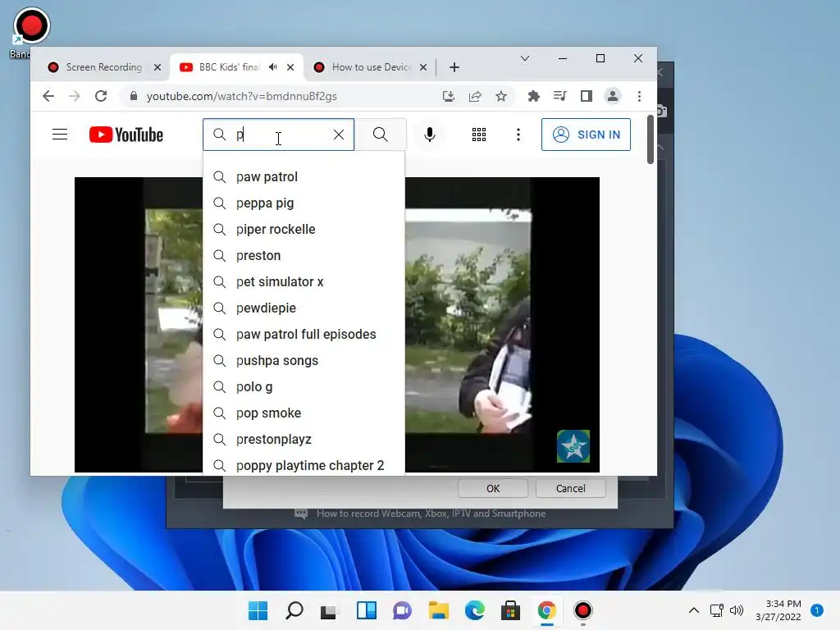
Task: Open 'How to record Webcam' Bandicam link
Action: 431,514
